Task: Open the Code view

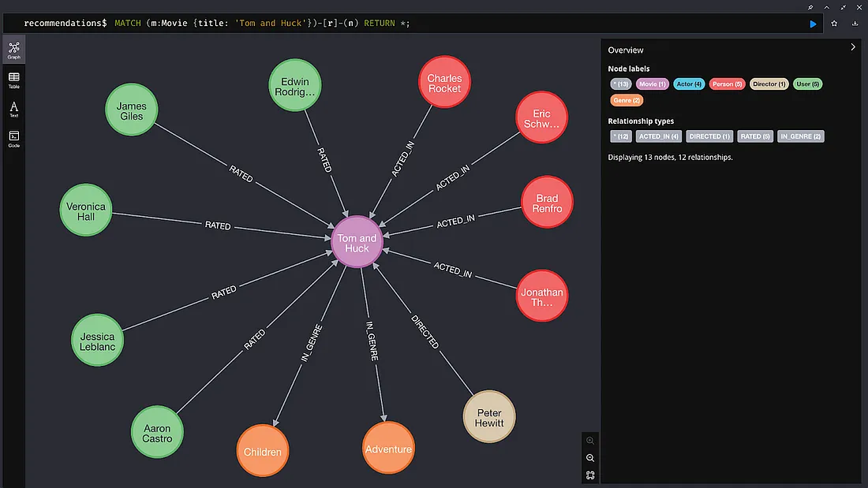Action: [14, 139]
